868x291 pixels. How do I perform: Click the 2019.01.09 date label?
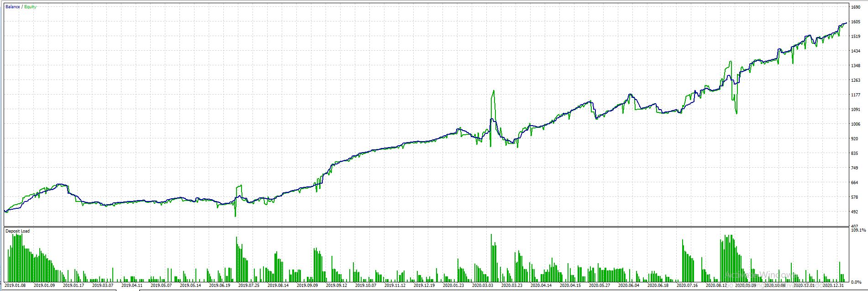pos(44,286)
